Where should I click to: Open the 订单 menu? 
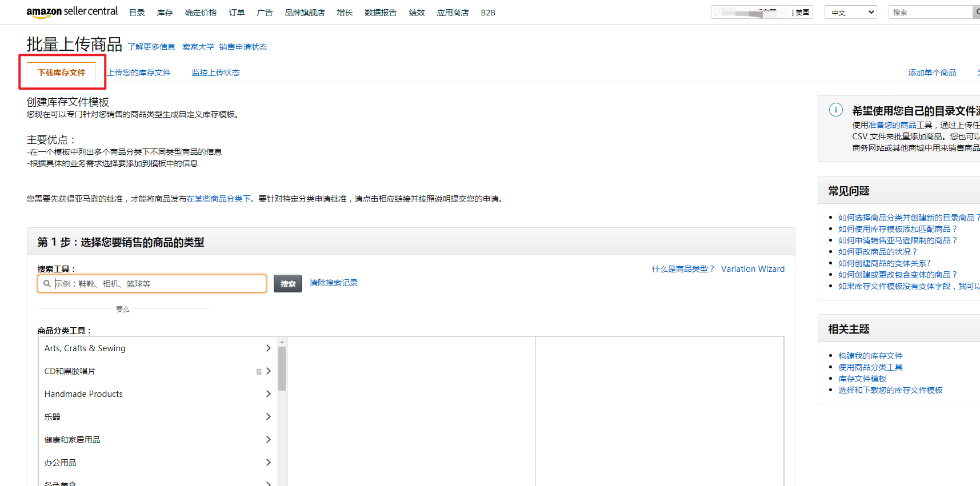[x=237, y=13]
